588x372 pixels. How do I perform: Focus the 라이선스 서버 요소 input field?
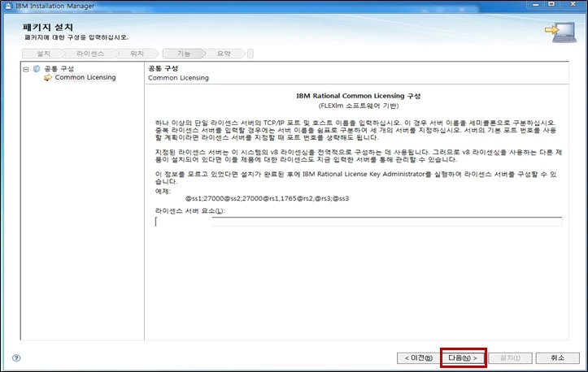(x=358, y=222)
